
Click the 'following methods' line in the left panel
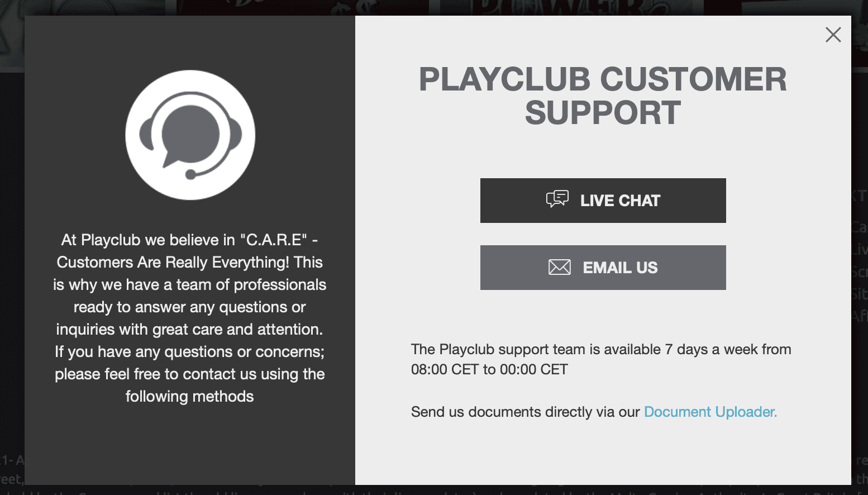click(189, 396)
